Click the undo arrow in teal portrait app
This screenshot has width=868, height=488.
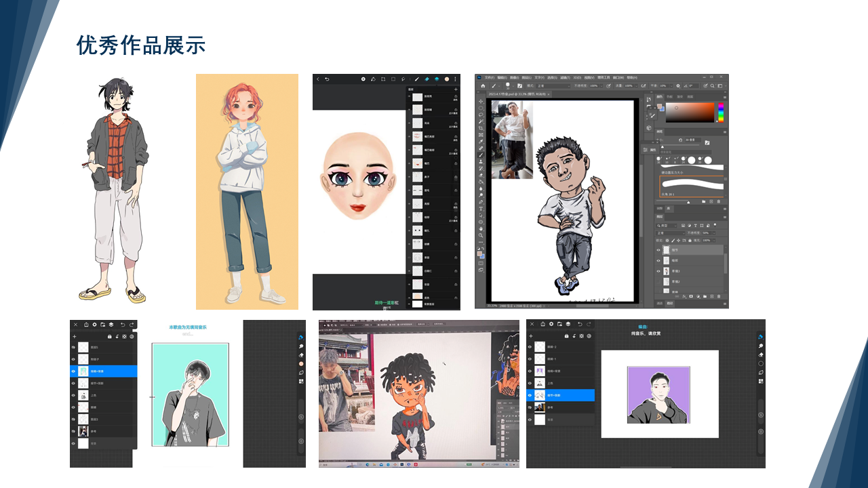click(123, 325)
